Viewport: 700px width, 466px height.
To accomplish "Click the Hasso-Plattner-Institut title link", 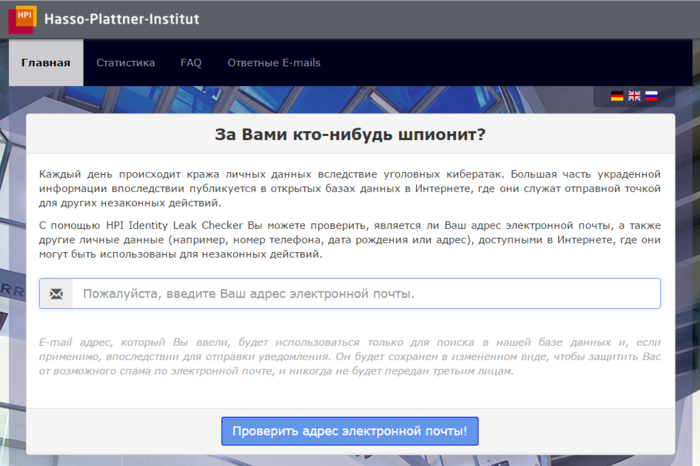I will click(121, 19).
